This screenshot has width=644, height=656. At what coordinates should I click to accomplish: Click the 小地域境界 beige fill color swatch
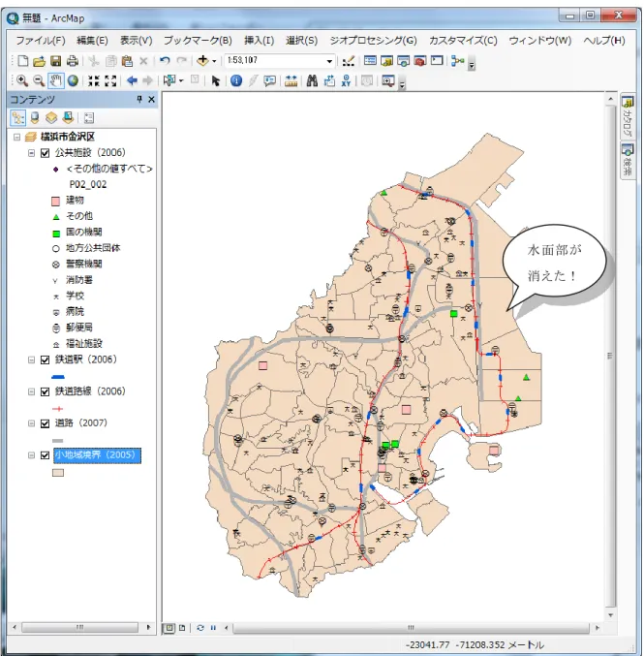click(x=58, y=473)
